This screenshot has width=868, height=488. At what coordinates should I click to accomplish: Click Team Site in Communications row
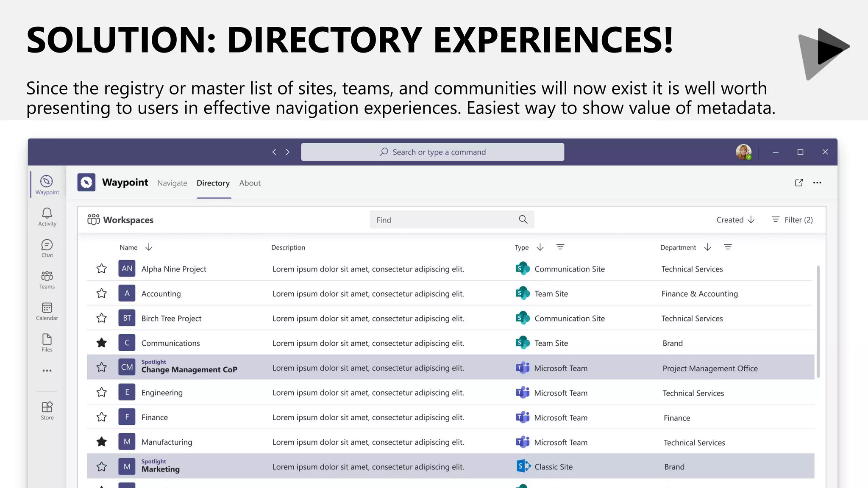pyautogui.click(x=551, y=343)
